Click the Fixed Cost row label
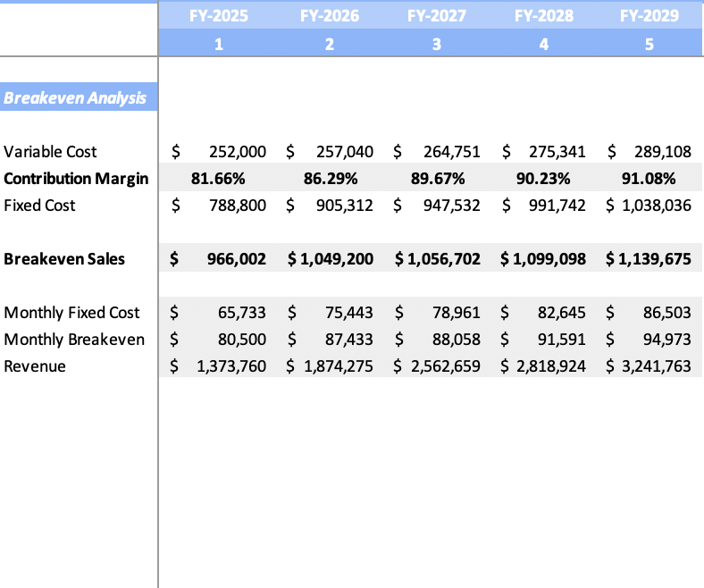704x588 pixels. (39, 206)
